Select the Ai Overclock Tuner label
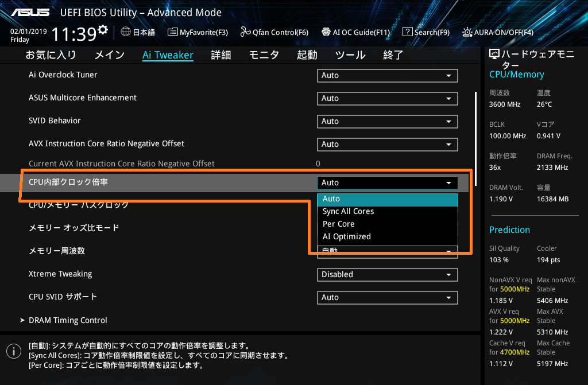Viewport: 588px width, 385px height. point(63,75)
